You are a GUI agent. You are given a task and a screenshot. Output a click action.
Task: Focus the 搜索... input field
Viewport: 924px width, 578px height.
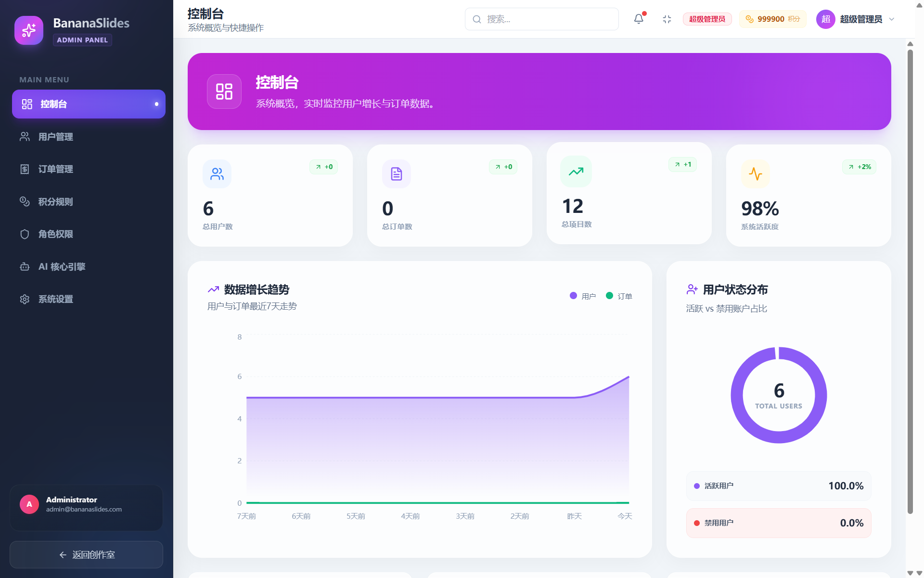(x=542, y=19)
